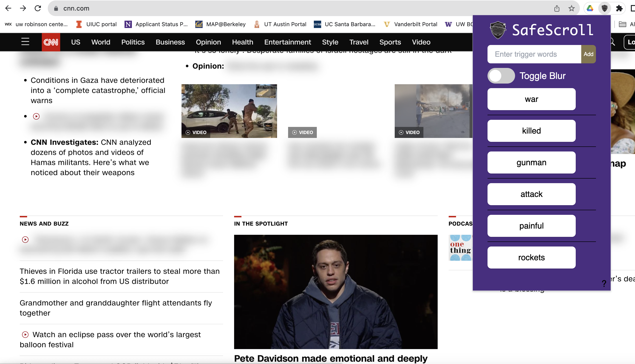The image size is (635, 364).
Task: Reload the CNN page
Action: (38, 8)
